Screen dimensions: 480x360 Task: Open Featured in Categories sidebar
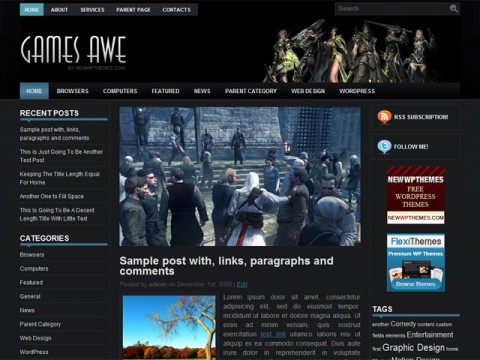pyautogui.click(x=31, y=283)
